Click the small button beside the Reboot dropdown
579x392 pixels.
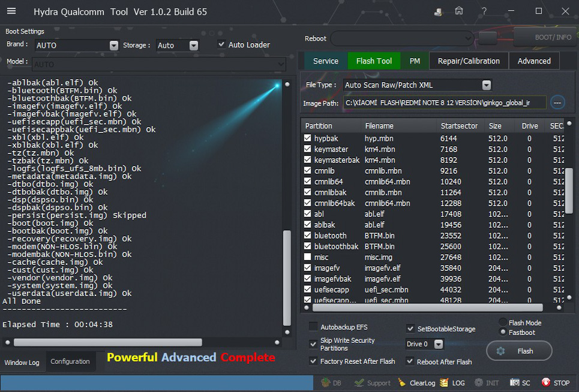(x=487, y=38)
